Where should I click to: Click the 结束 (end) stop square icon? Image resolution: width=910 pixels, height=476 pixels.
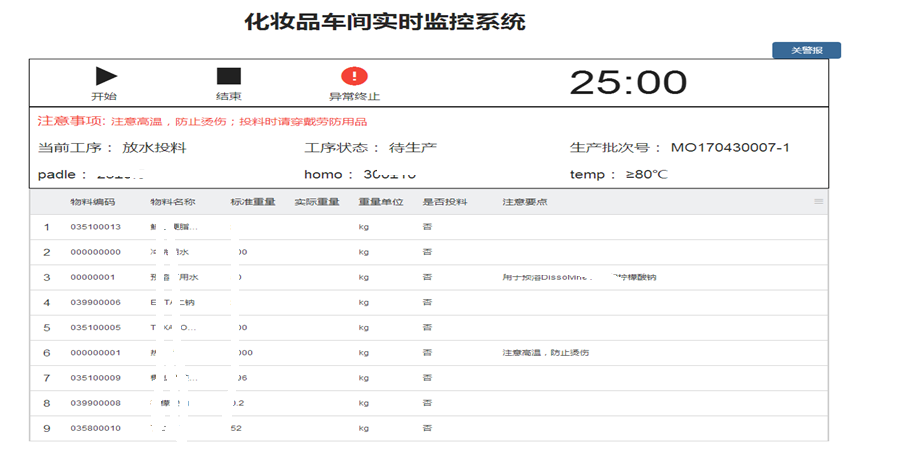click(x=229, y=77)
